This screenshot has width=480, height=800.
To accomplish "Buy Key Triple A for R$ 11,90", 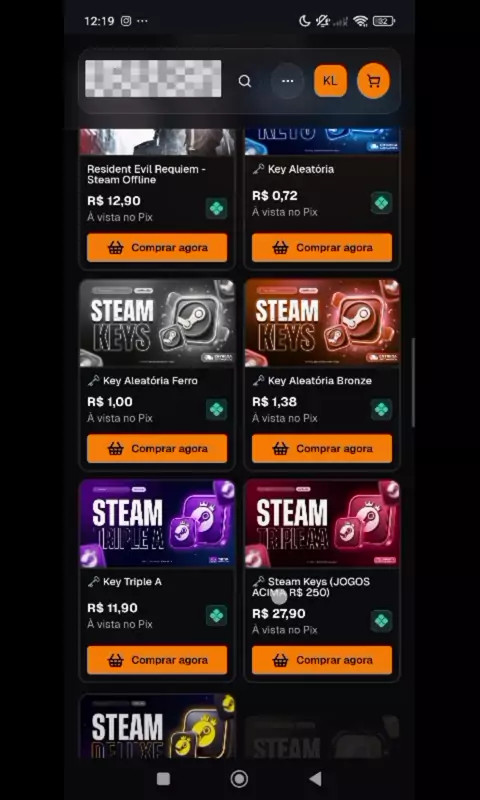I will tap(157, 660).
